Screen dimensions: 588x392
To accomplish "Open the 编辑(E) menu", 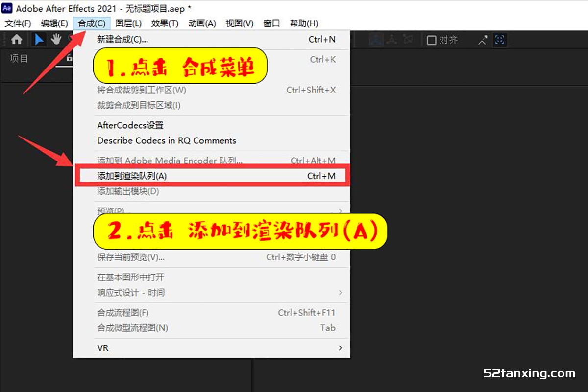I will [54, 23].
